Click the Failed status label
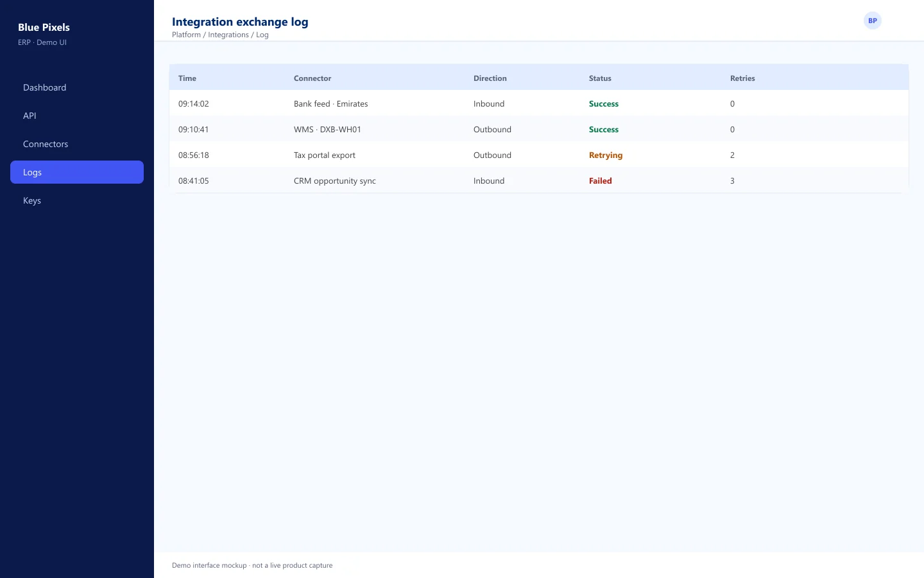 coord(601,180)
